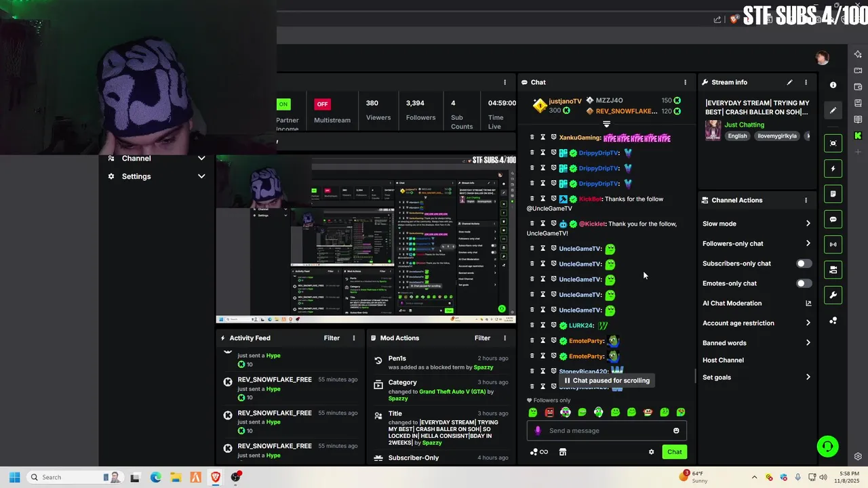Open Stream info panel three-dot menu

(x=806, y=82)
